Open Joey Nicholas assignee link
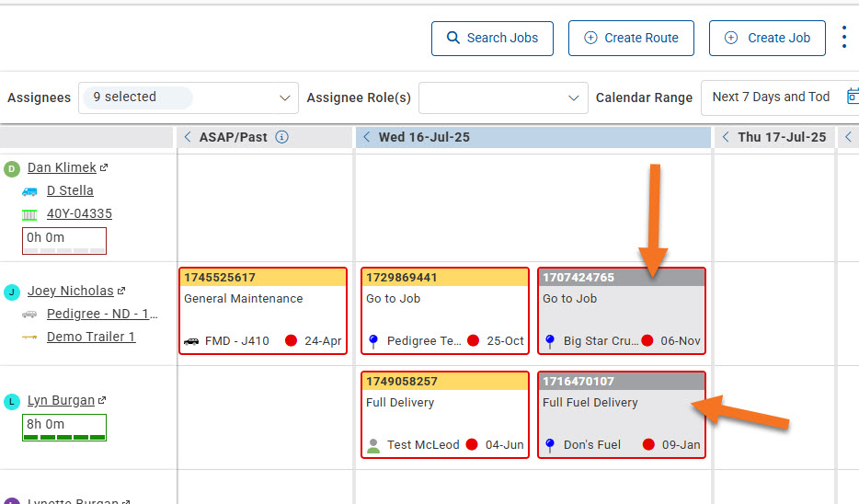 click(71, 291)
